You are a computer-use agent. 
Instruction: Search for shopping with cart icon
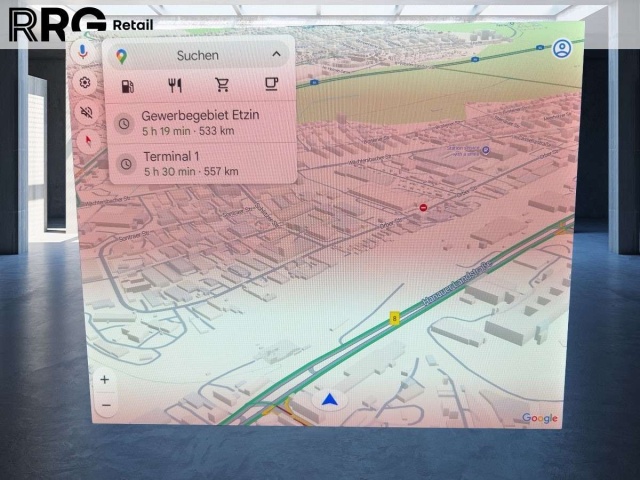pos(222,87)
